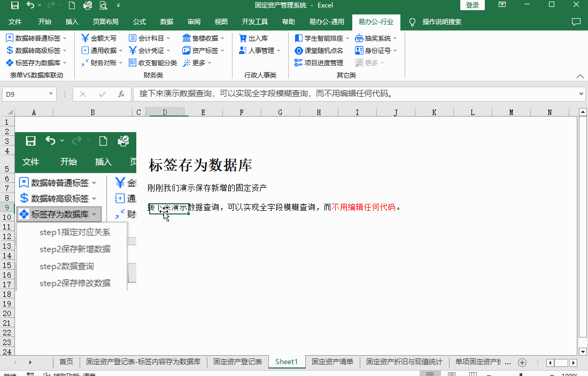The height and width of the screenshot is (376, 588).
Task: Select column header E
Action: click(x=203, y=112)
